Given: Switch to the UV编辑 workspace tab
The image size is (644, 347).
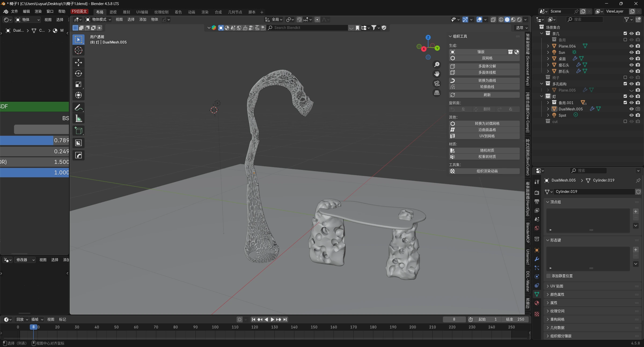Looking at the screenshot, I should click(142, 12).
